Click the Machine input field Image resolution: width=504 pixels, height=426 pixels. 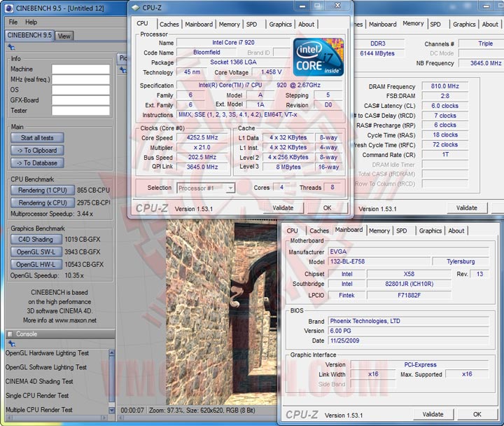pyautogui.click(x=80, y=69)
